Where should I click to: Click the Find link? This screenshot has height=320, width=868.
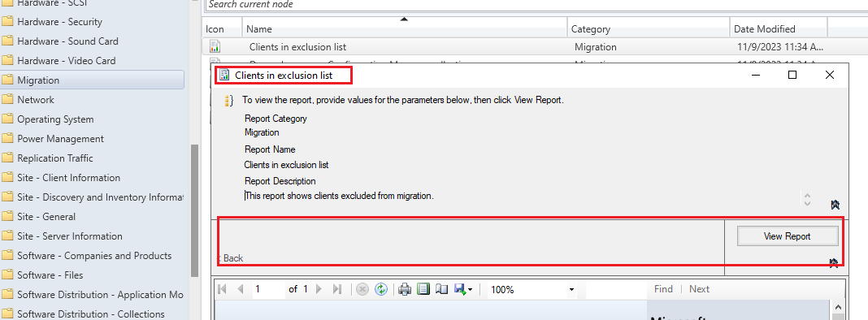[663, 289]
